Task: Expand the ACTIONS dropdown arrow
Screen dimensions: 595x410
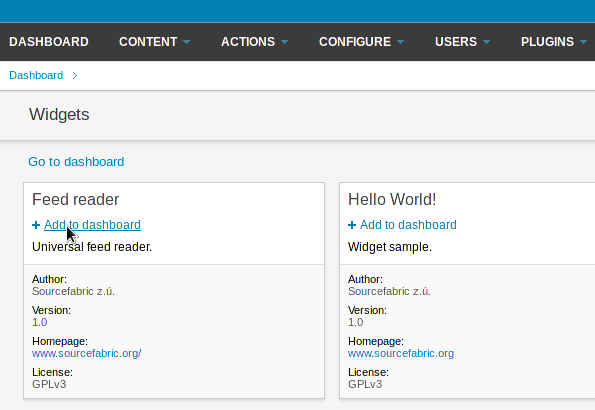Action: tap(285, 42)
